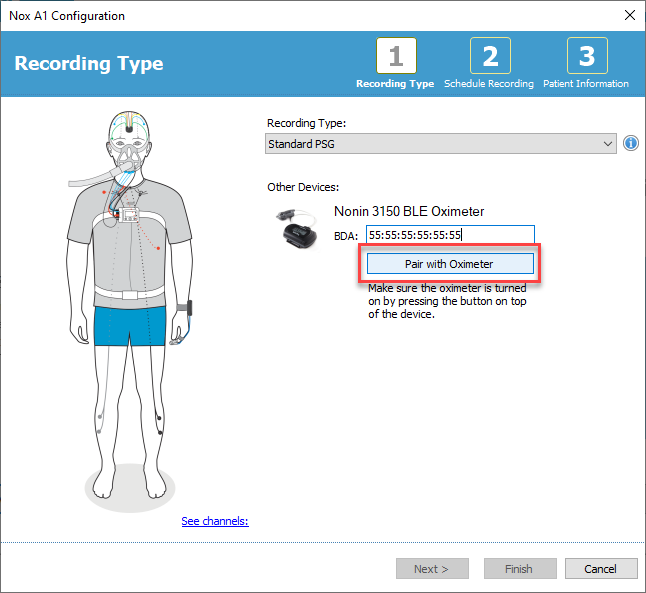Image resolution: width=646 pixels, height=593 pixels.
Task: Click the Other Devices label
Action: click(x=303, y=187)
